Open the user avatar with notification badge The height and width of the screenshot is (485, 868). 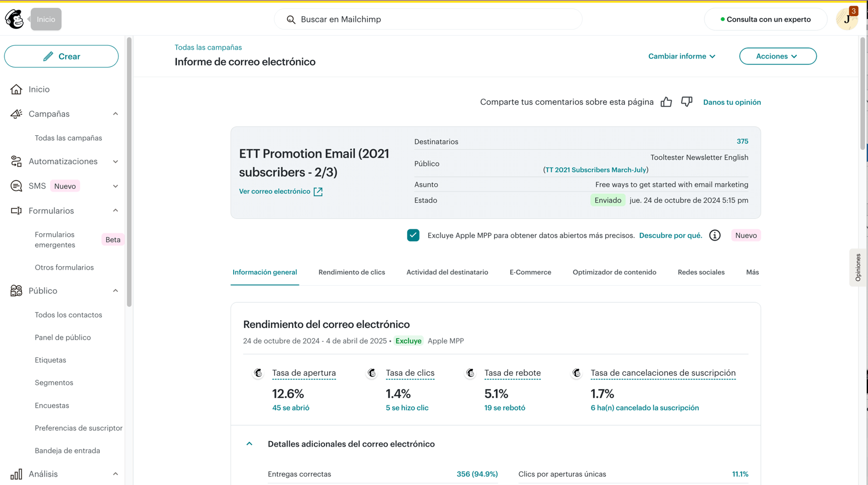(847, 19)
